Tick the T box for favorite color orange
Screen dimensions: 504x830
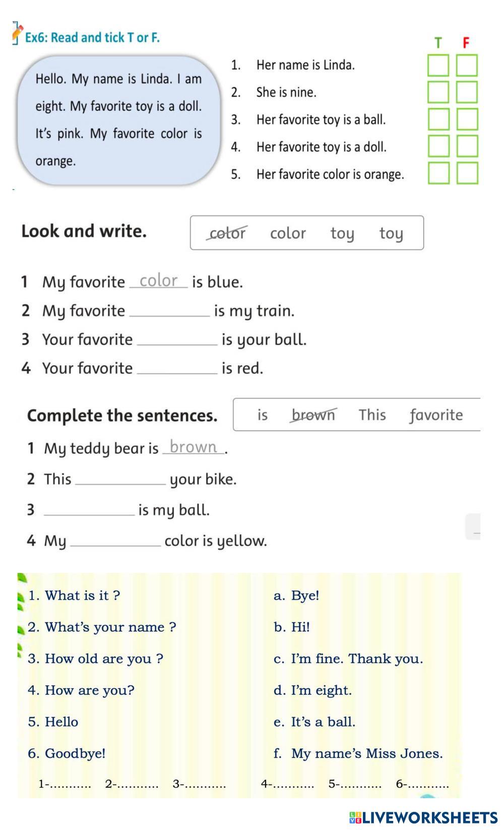[438, 173]
